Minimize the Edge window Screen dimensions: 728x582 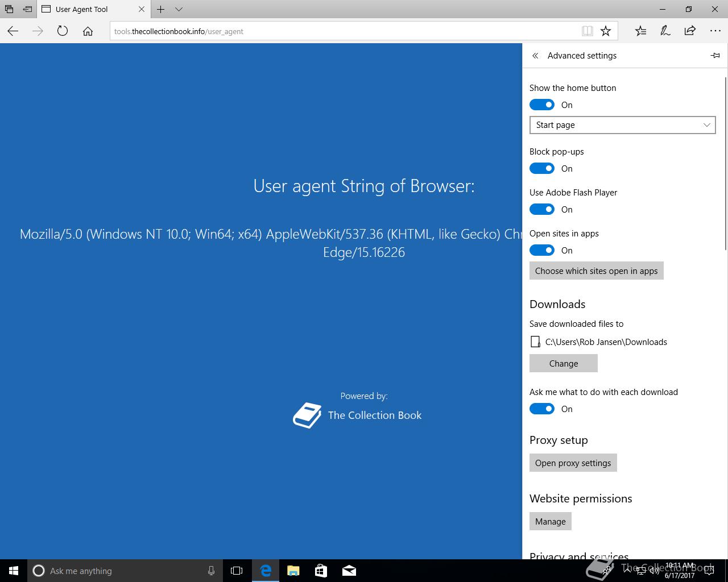coord(663,9)
